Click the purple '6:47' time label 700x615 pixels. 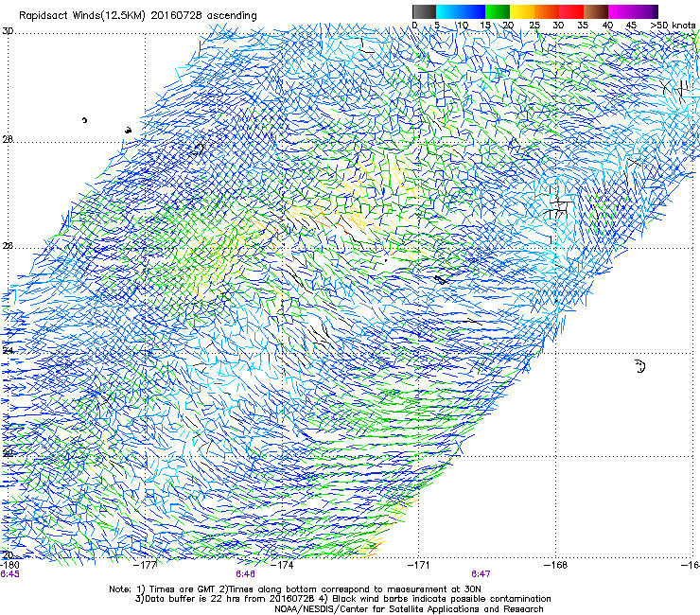(x=481, y=574)
